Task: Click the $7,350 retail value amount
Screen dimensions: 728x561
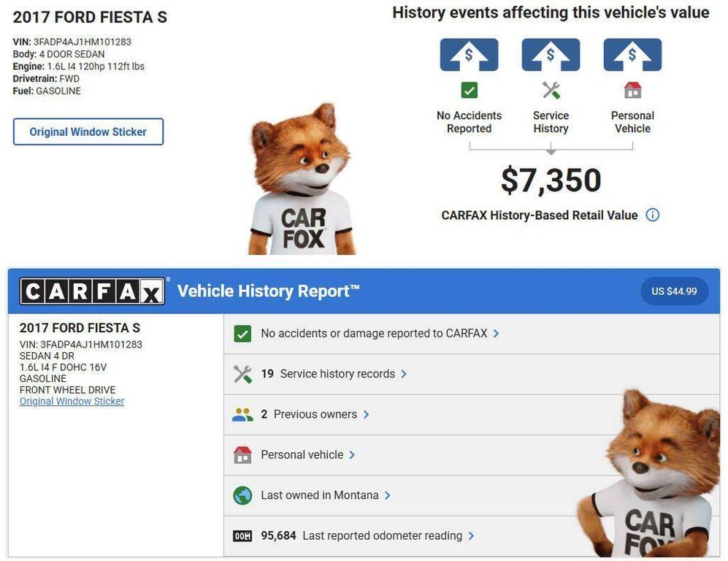Action: [x=551, y=180]
